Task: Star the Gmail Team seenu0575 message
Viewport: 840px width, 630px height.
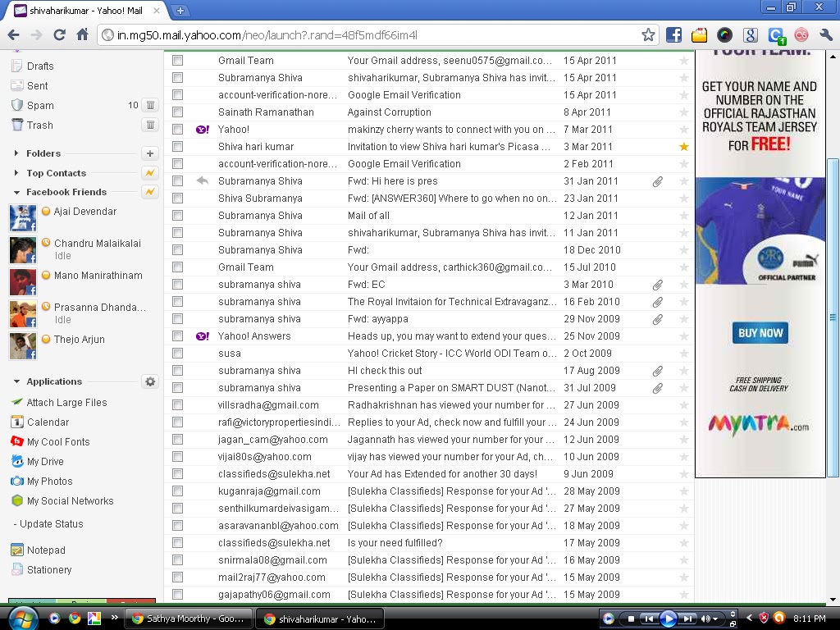Action: tap(684, 61)
